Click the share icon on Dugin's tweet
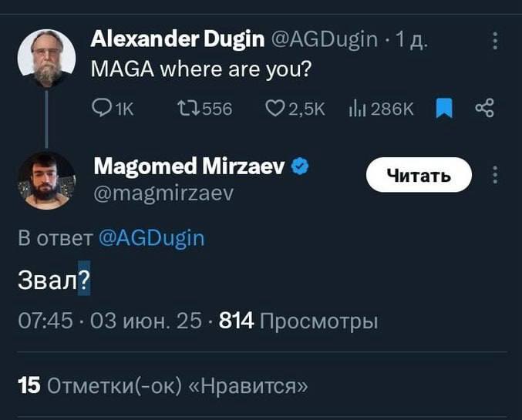 484,110
